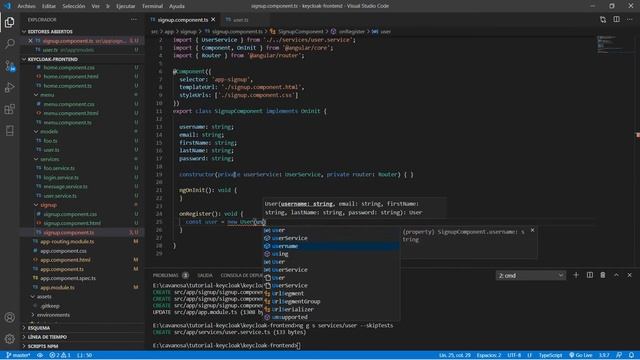Click the feedback icon in status bar
The width and height of the screenshot is (640, 360).
pyautogui.click(x=619, y=355)
